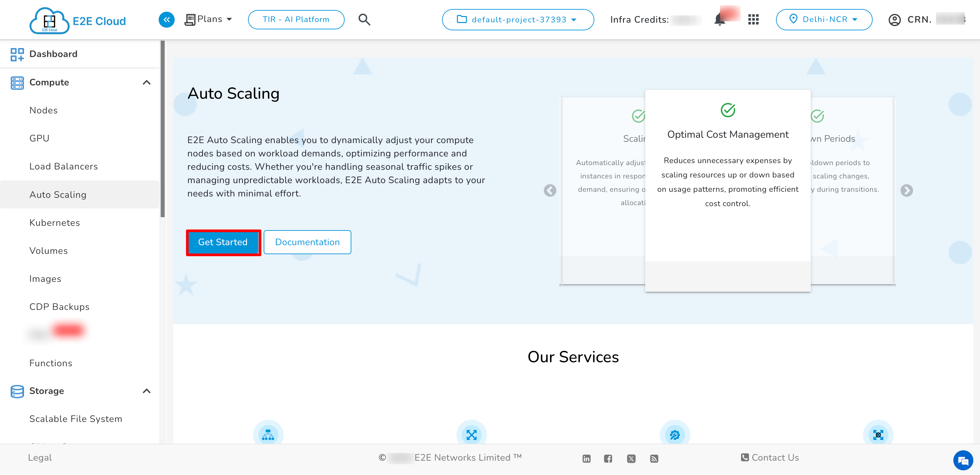Select the Compute icon in the sidebar
The height and width of the screenshot is (475, 980).
[17, 82]
